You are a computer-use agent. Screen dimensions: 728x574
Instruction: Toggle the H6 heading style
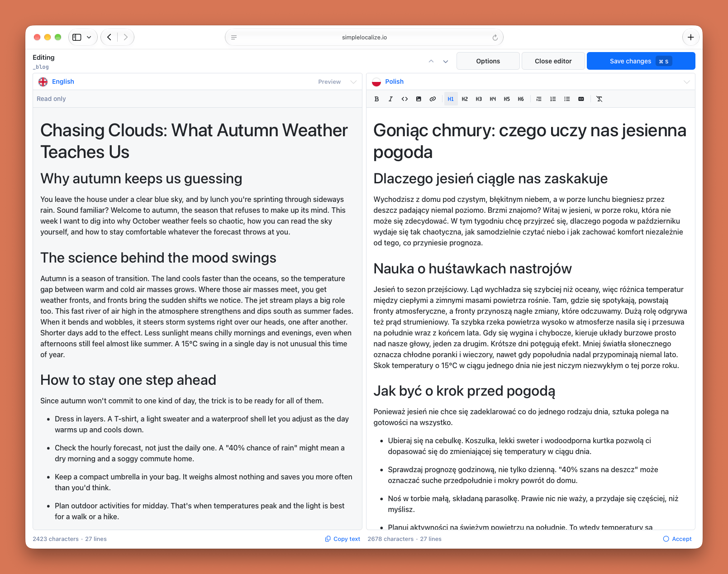click(x=521, y=99)
